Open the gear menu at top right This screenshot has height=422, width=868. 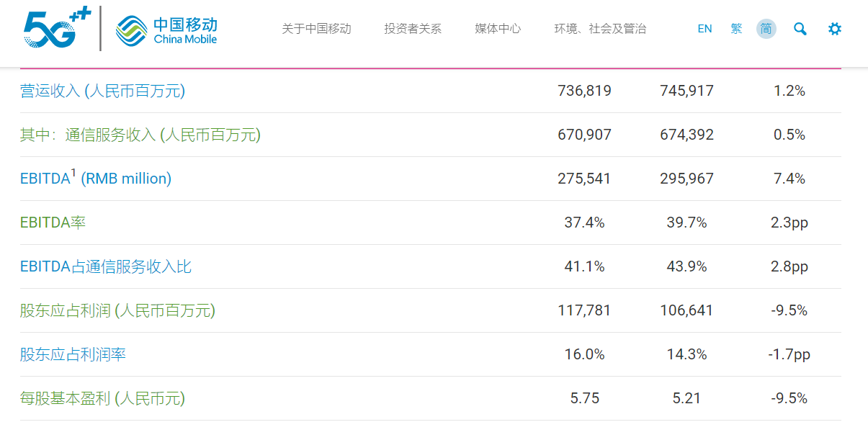pos(833,29)
